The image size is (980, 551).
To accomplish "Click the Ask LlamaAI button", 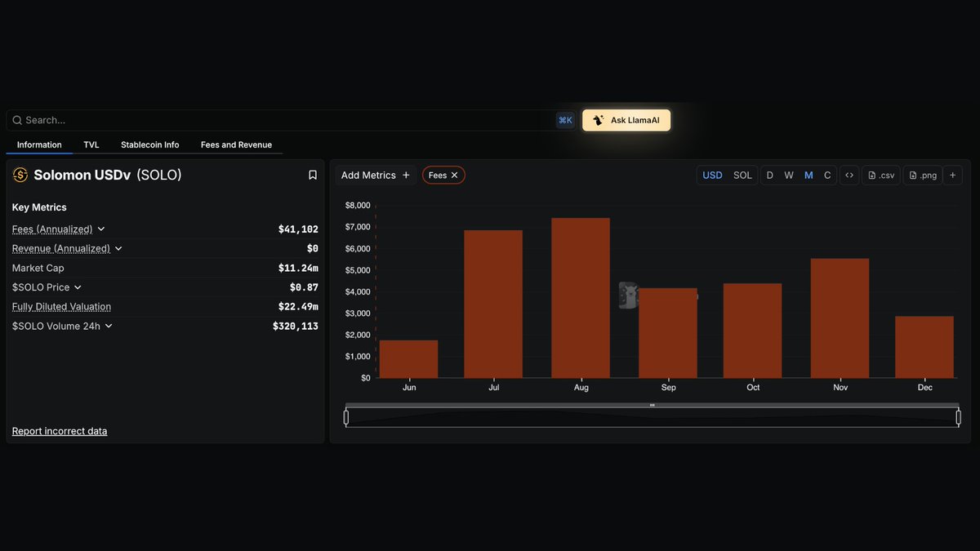I will pos(626,120).
